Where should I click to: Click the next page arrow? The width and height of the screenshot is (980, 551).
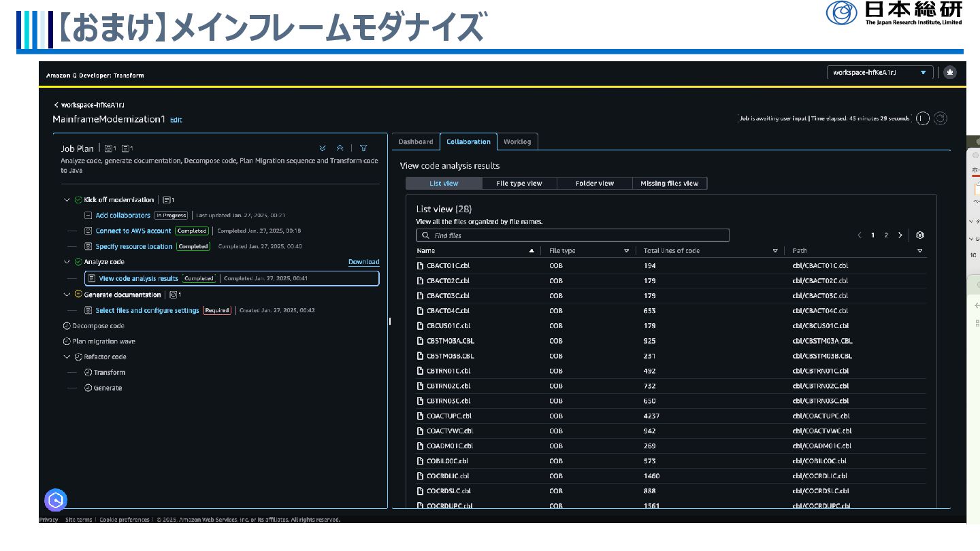[900, 235]
